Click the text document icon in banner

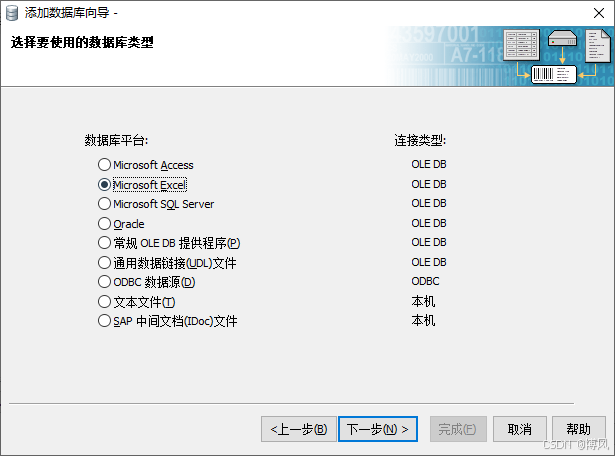598,46
